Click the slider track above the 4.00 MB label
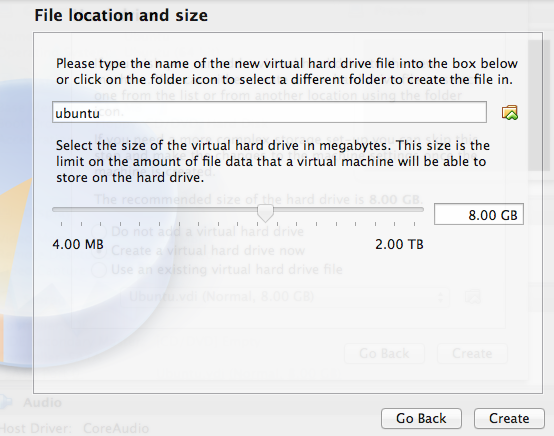Image resolution: width=554 pixels, height=436 pixels. pyautogui.click(x=78, y=210)
